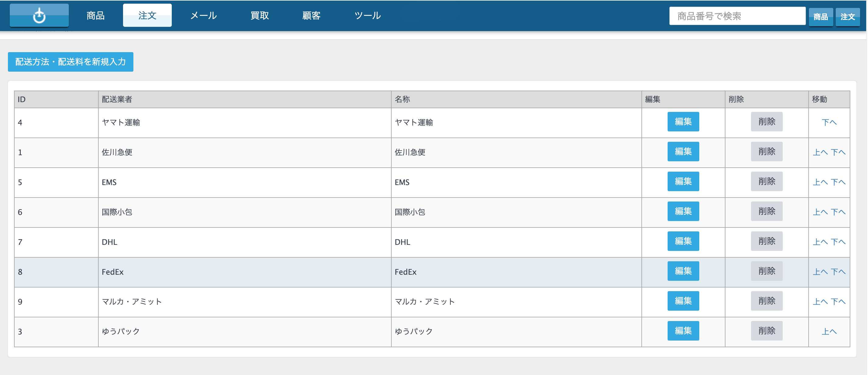Select the 国際小包 carrier cell
The height and width of the screenshot is (375, 868).
[245, 212]
